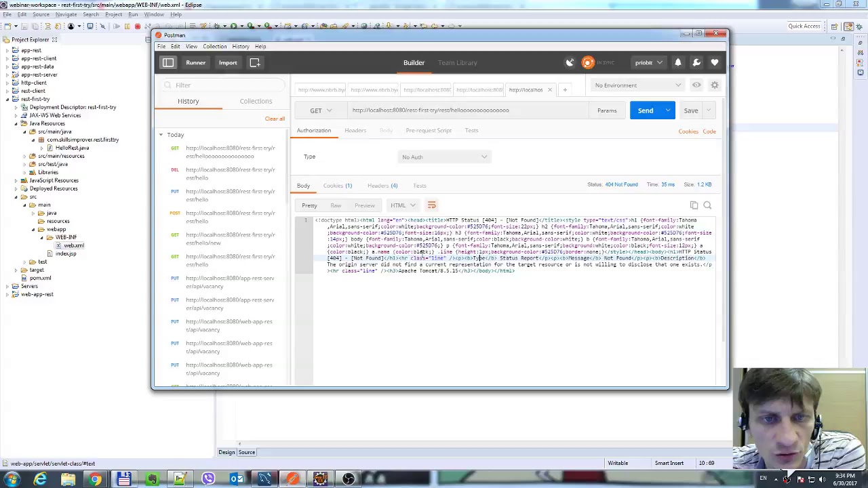Open the Headers request tab

click(355, 130)
